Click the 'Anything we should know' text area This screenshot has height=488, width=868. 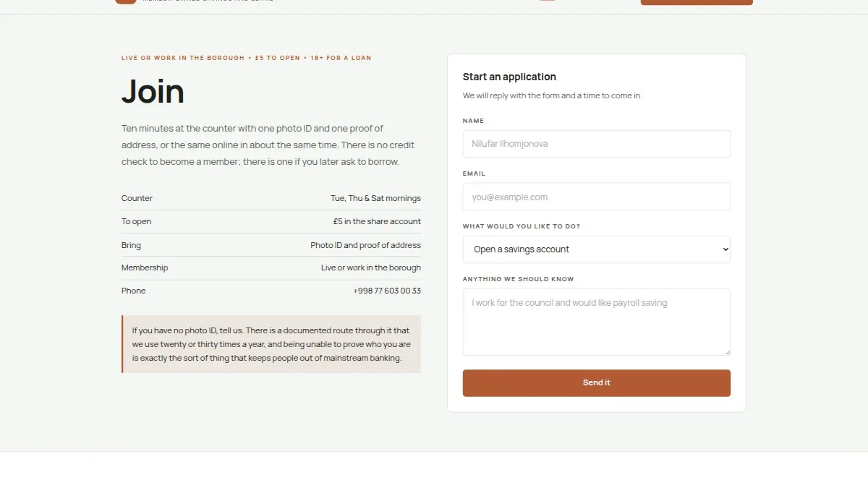[596, 322]
